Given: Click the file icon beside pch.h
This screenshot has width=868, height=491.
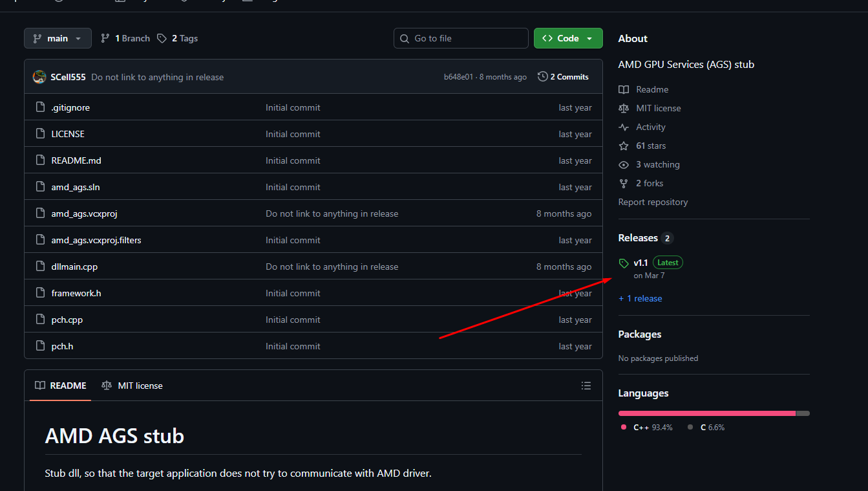Looking at the screenshot, I should [x=40, y=346].
